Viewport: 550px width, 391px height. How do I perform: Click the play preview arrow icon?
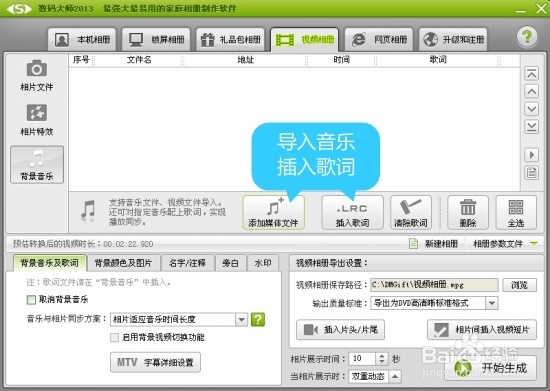coord(532,155)
